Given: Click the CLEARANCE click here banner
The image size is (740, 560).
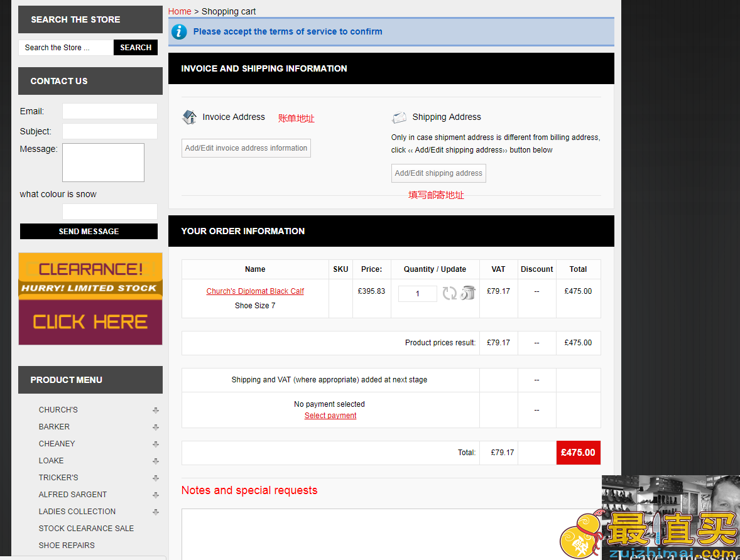Looking at the screenshot, I should point(90,299).
